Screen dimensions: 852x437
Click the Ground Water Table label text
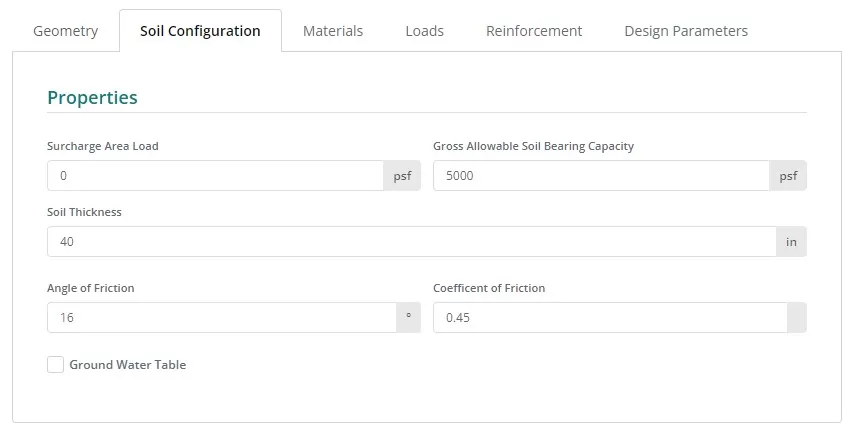(128, 365)
